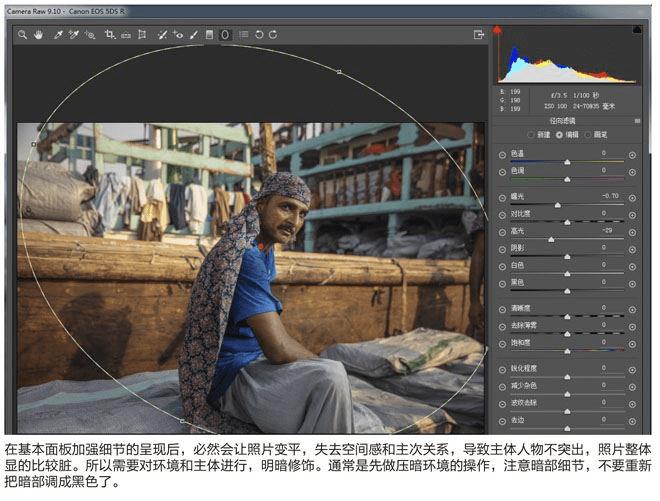Open the Crop tool options arrow
The width and height of the screenshot is (660, 501).
[114, 38]
